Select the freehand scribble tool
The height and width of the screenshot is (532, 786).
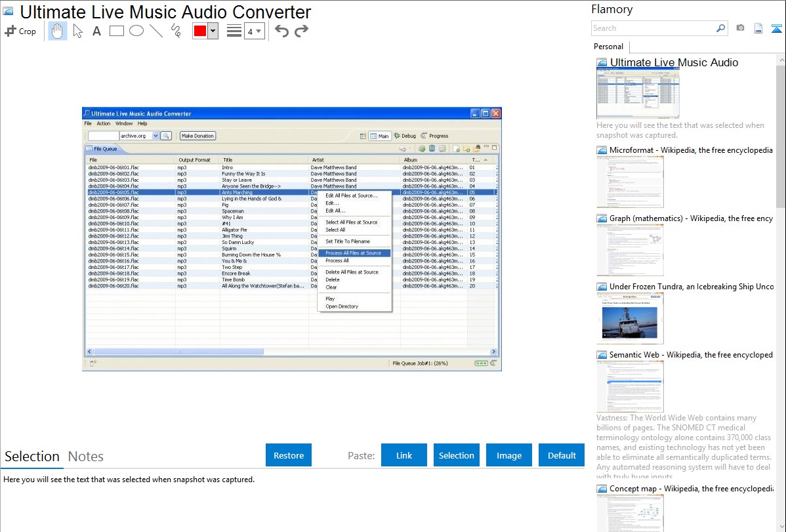pyautogui.click(x=176, y=31)
